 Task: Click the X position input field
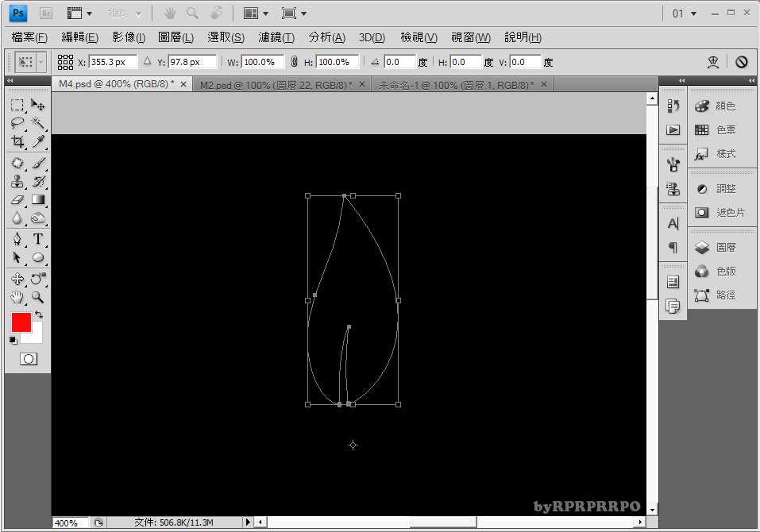pos(113,62)
